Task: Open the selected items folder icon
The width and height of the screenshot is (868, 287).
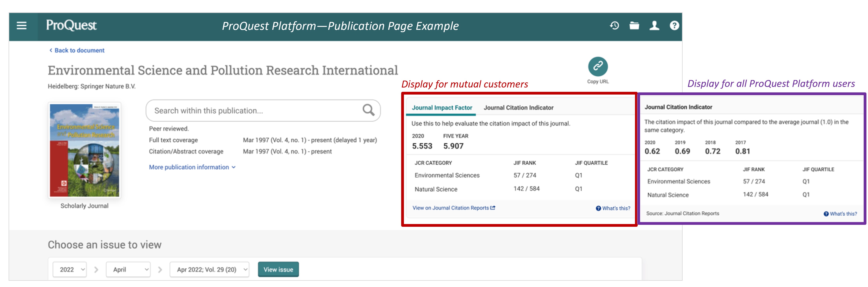Action: pos(634,26)
